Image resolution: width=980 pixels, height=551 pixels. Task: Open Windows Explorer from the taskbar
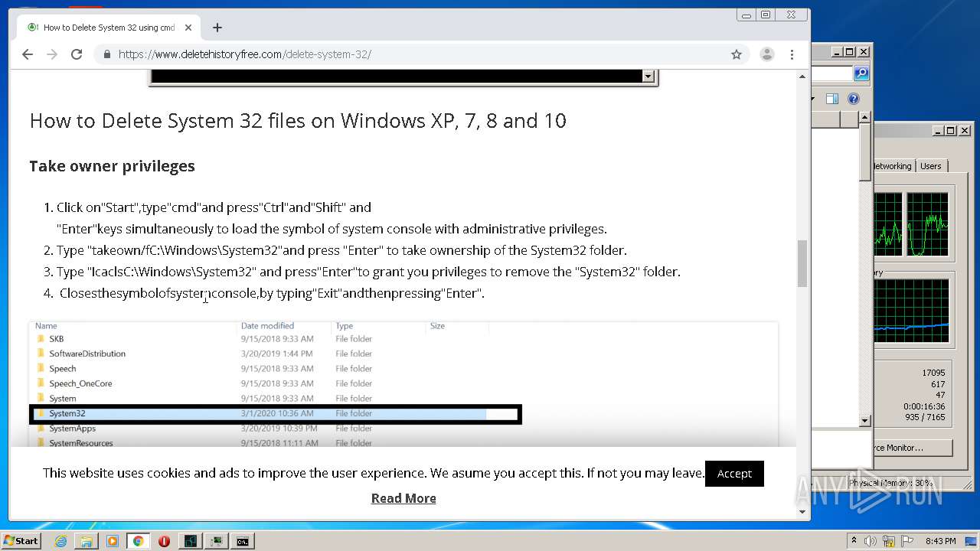(x=87, y=541)
